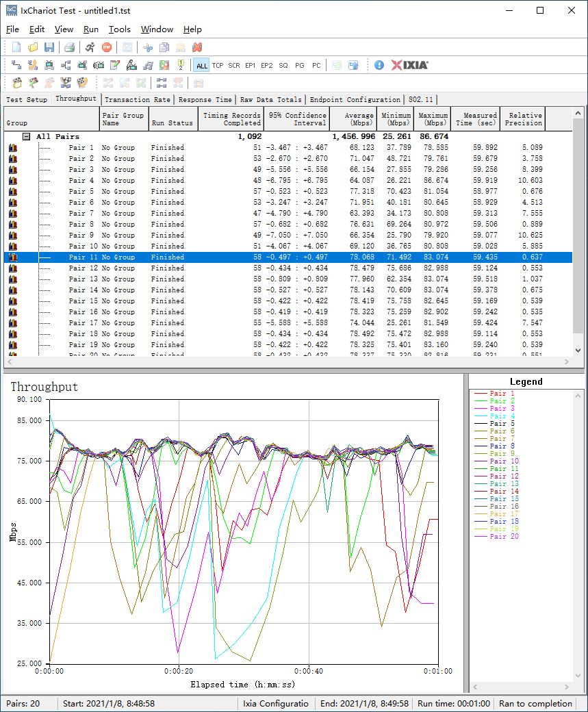The image size is (588, 712).
Task: Click the numbered 1-2 renumber icon
Action: point(181,65)
